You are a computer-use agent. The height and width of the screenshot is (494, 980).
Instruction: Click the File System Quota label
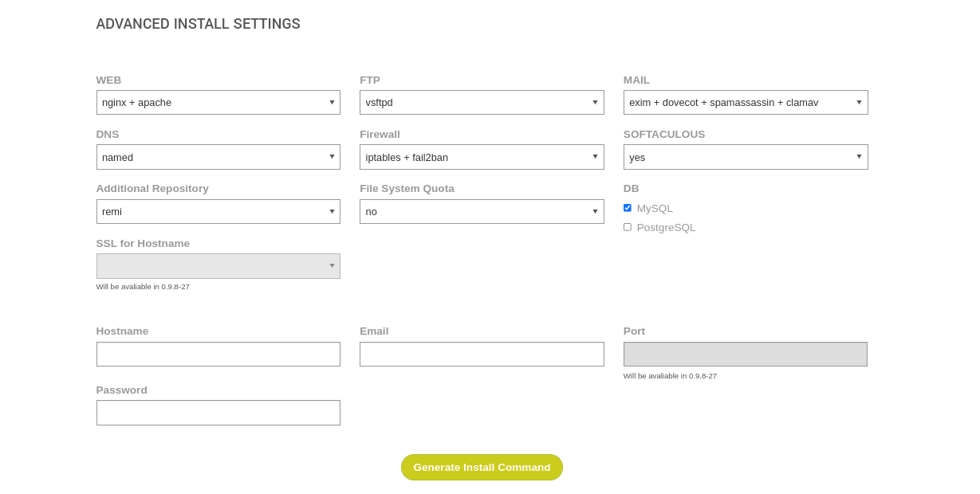point(407,188)
